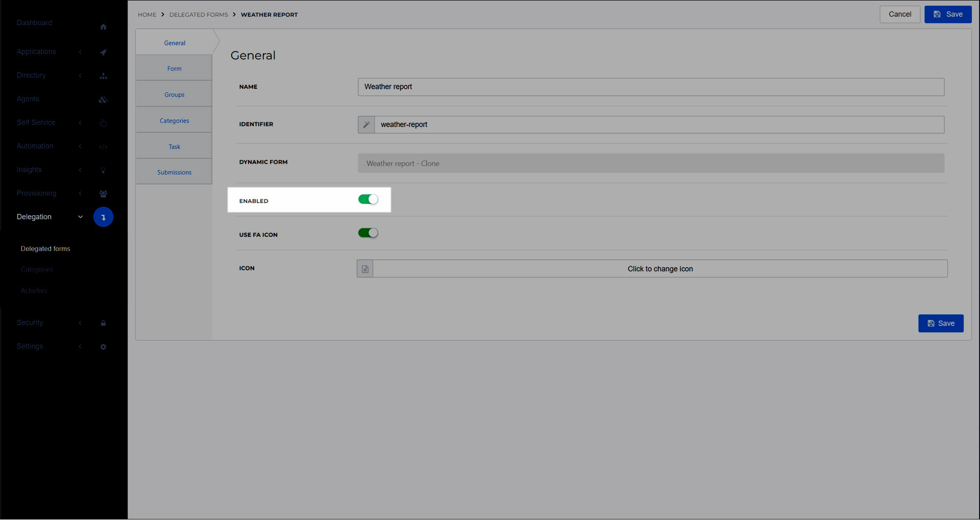Screen dimensions: 980x520
Task: Expand the Provisioning sidebar chevron
Action: (80, 193)
